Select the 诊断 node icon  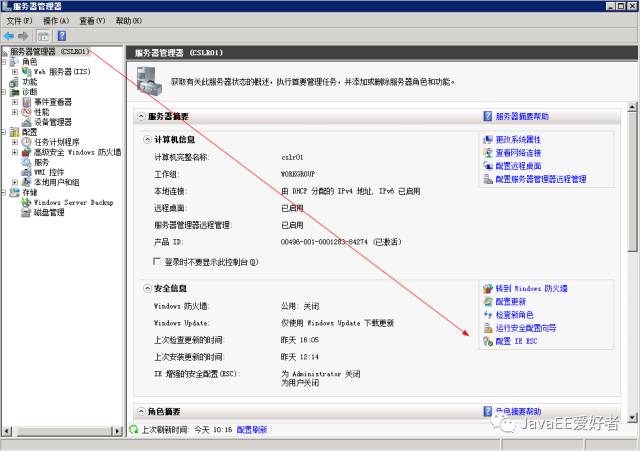[x=15, y=92]
